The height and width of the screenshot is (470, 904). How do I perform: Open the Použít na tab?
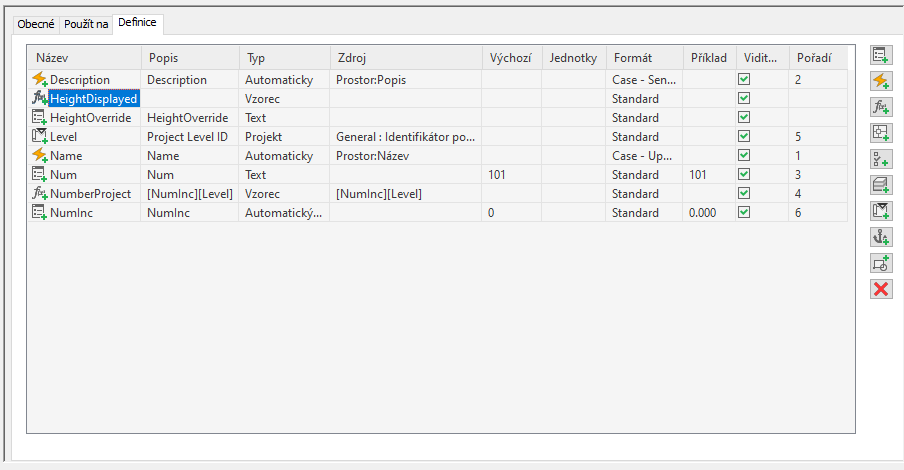click(x=87, y=23)
